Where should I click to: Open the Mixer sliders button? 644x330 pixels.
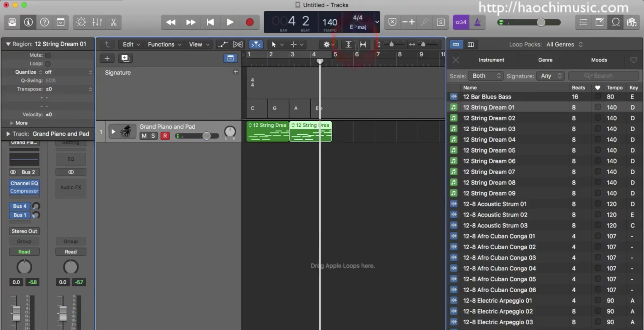(97, 22)
